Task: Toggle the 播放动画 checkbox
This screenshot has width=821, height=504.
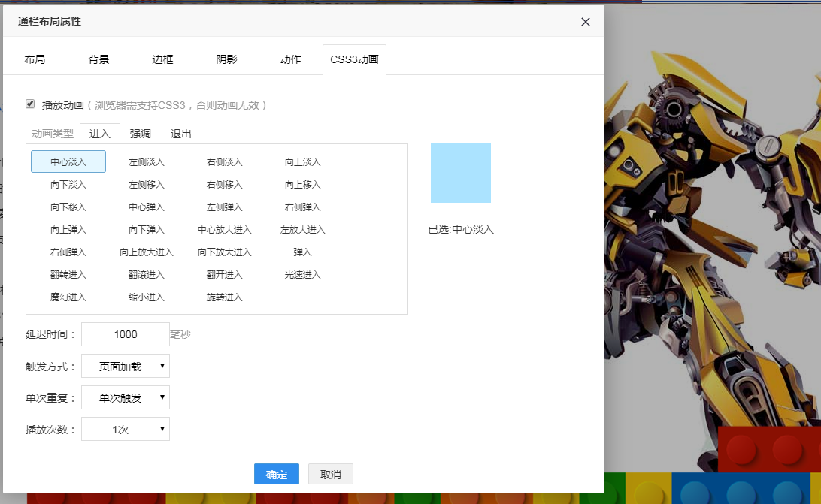Action: (x=30, y=104)
